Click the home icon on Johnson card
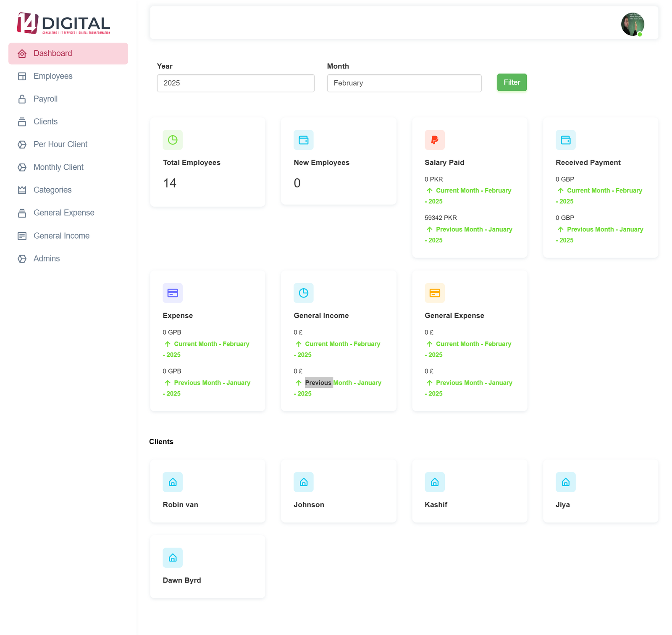Image resolution: width=672 pixels, height=635 pixels. pyautogui.click(x=304, y=482)
